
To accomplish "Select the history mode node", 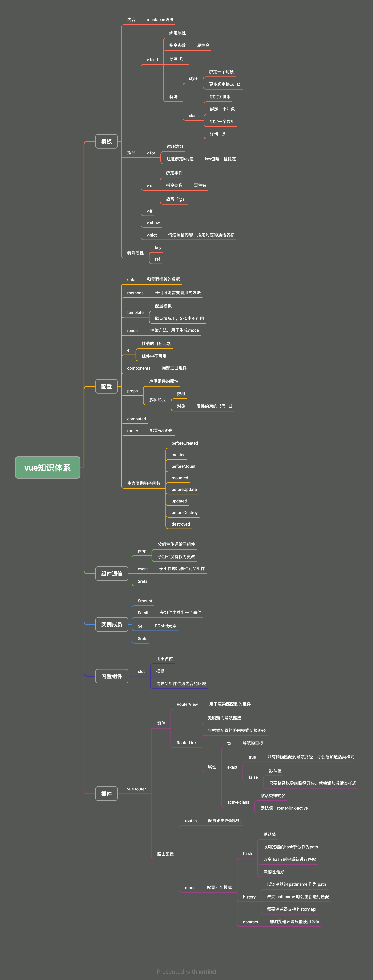I will (249, 897).
